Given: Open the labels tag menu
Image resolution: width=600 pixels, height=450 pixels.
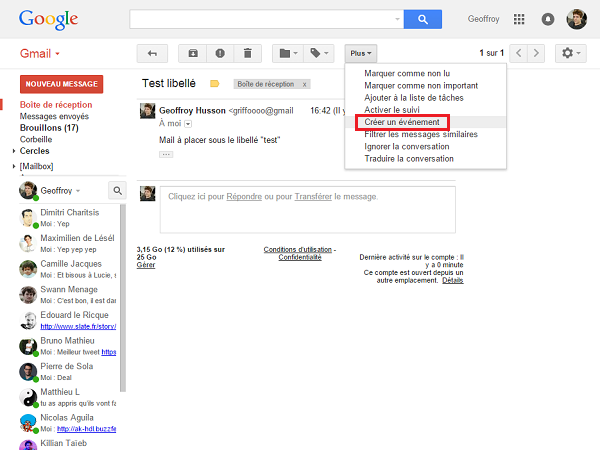Looking at the screenshot, I should pos(319,53).
